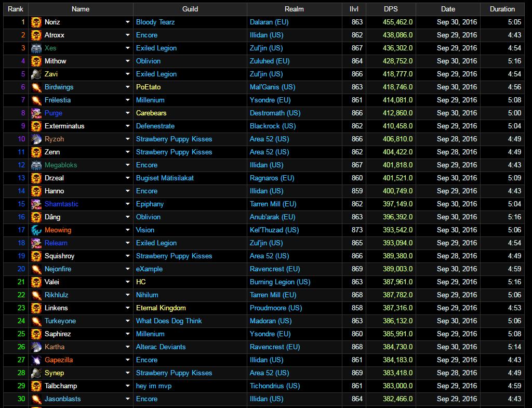Sort by the Ilvl column header
Viewport: 532px width, 408px height.
click(354, 9)
